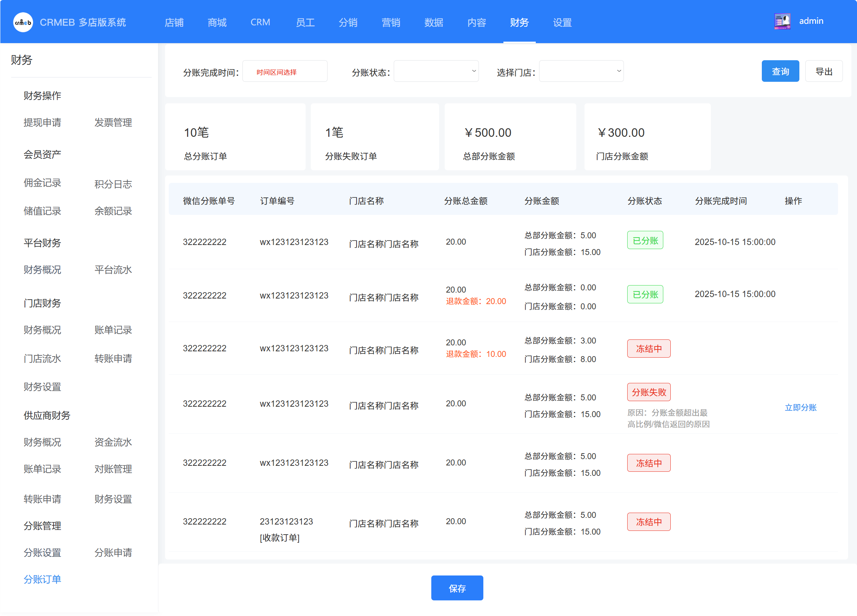
Task: Click the 保存 button
Action: point(457,588)
